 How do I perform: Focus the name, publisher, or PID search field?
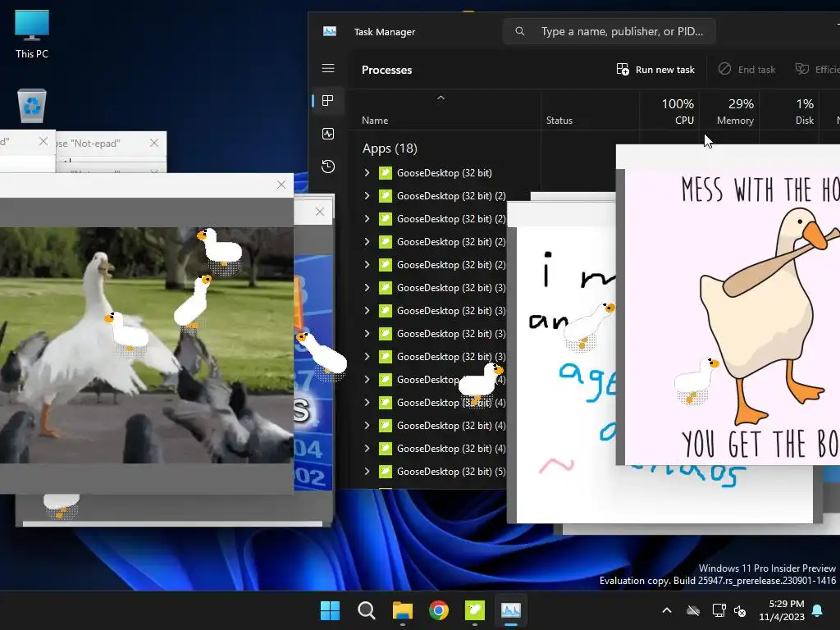(609, 31)
